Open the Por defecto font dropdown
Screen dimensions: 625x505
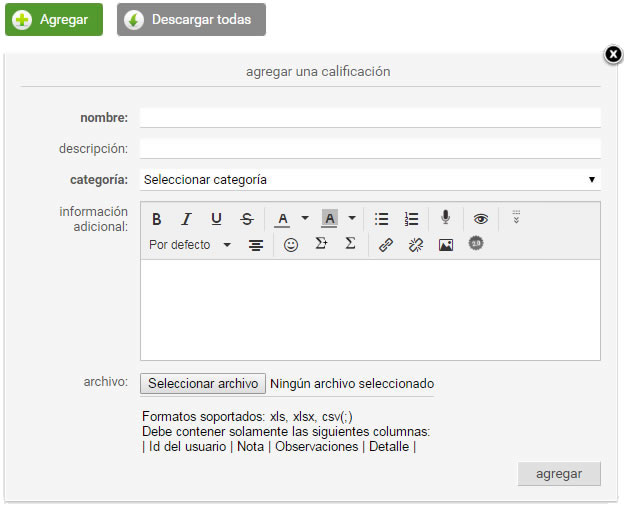tap(190, 245)
